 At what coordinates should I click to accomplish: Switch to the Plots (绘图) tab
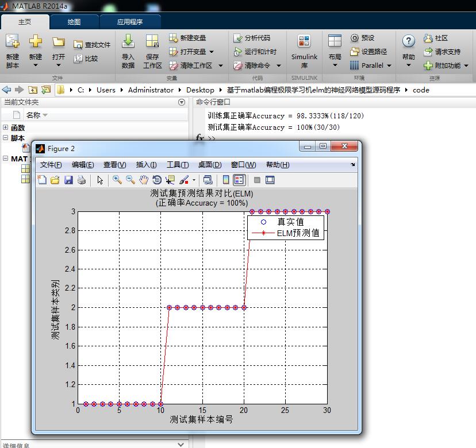[x=74, y=22]
